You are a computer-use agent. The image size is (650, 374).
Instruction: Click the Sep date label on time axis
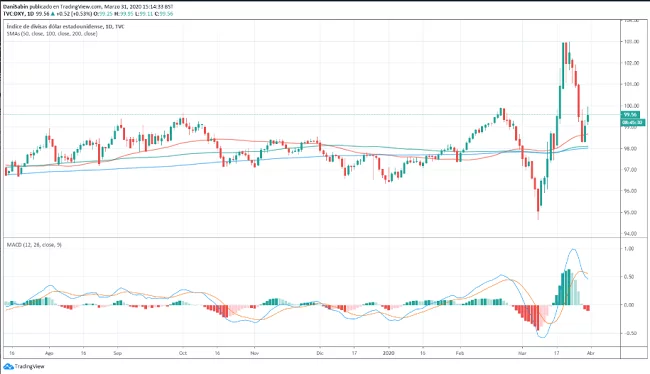click(118, 353)
